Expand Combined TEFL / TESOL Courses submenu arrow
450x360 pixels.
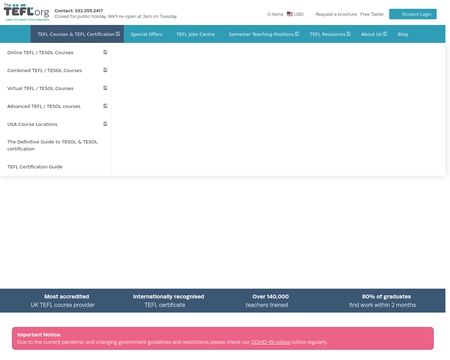click(x=105, y=70)
